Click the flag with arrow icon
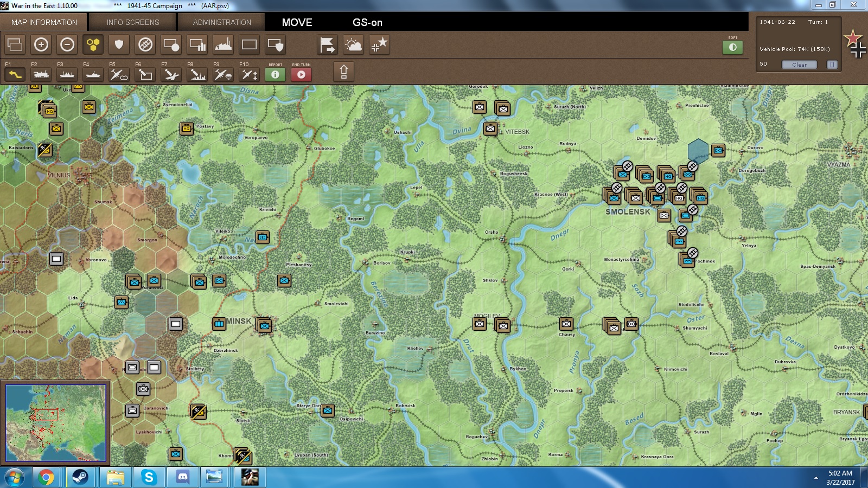 click(x=328, y=44)
